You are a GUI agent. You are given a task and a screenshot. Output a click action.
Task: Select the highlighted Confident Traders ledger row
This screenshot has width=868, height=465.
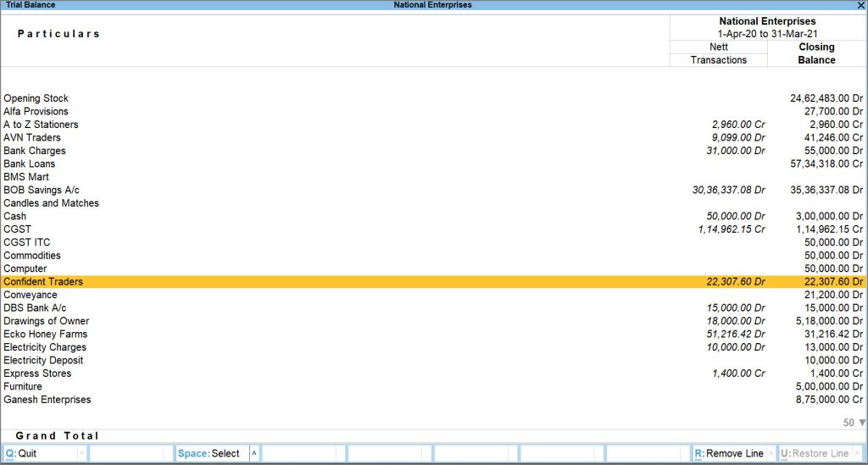click(x=43, y=282)
